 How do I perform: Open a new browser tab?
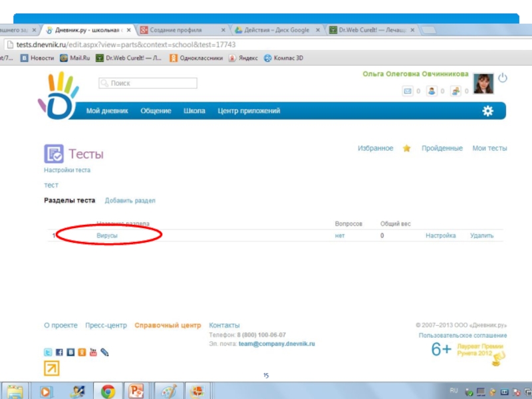tap(429, 30)
